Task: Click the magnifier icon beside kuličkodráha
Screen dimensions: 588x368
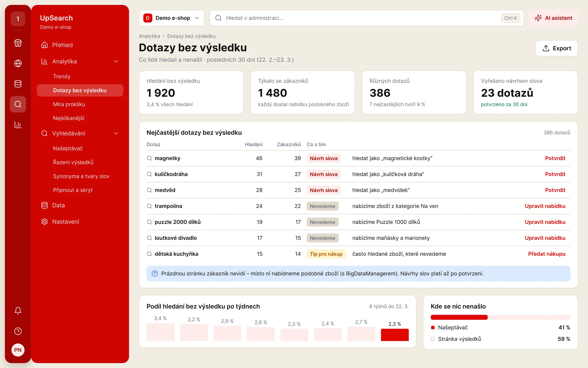Action: pos(149,174)
